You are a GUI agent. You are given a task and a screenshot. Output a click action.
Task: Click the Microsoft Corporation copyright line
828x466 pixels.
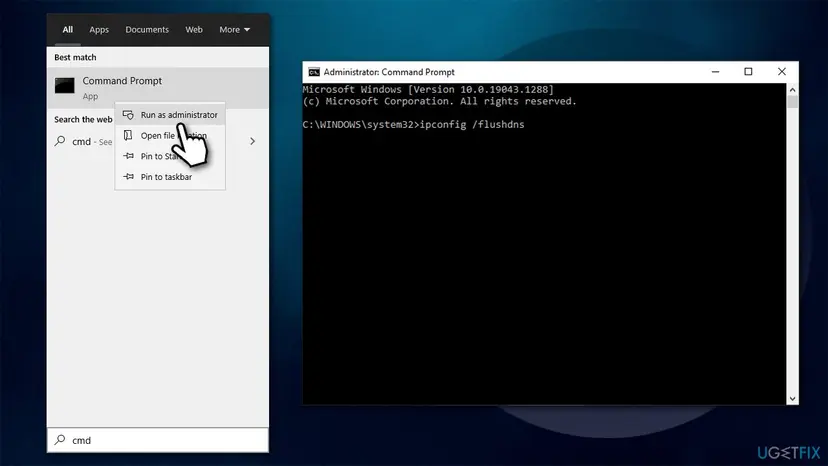click(x=440, y=101)
